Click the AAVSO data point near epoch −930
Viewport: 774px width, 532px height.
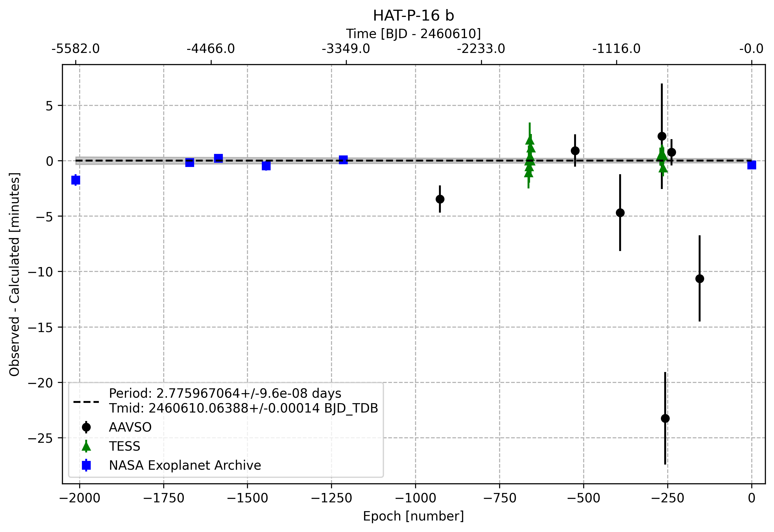pos(440,199)
